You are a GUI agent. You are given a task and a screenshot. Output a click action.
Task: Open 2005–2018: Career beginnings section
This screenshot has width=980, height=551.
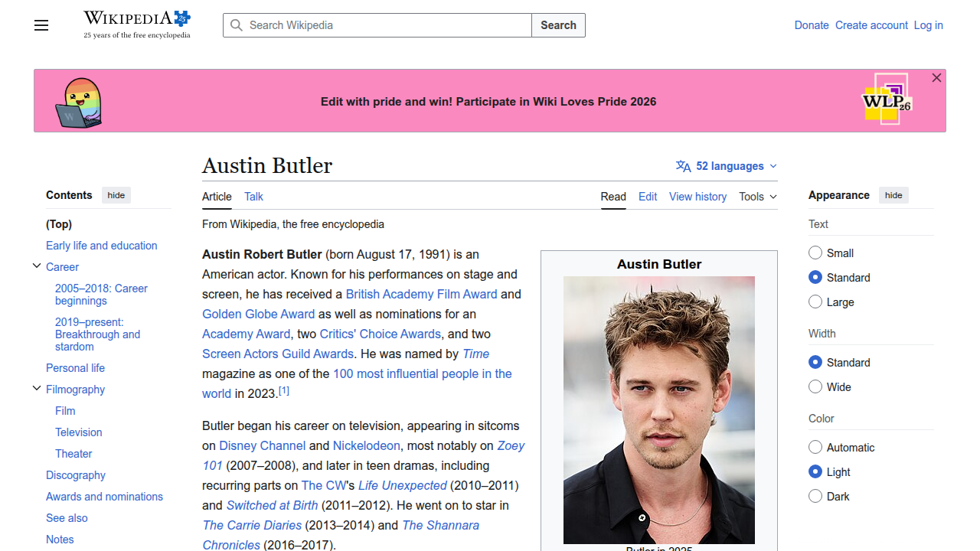pyautogui.click(x=101, y=295)
